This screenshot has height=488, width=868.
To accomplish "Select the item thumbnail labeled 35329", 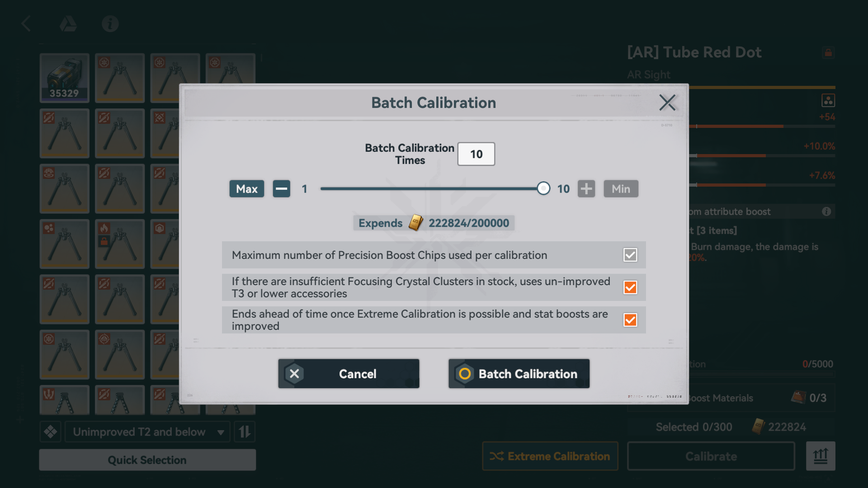I will [x=64, y=78].
